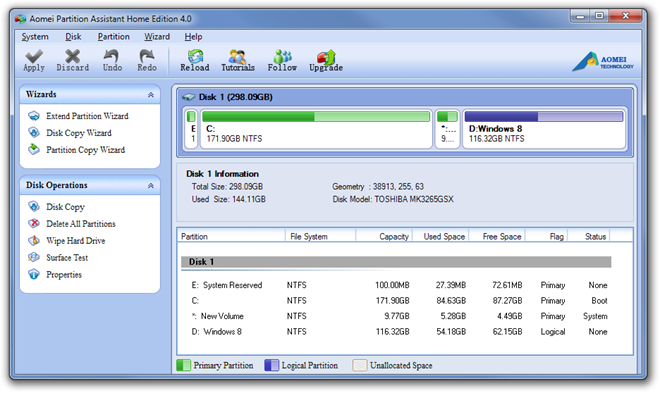
Task: Sort by Partition column header
Action: click(231, 236)
